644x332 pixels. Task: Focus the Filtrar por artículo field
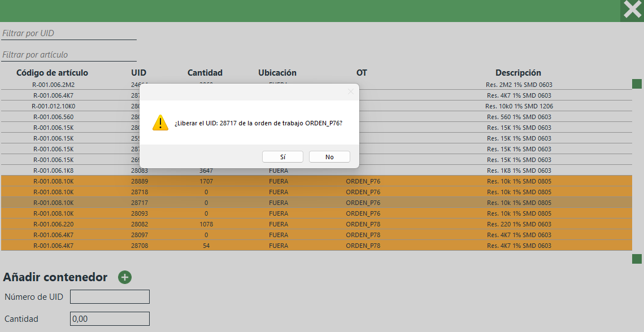click(x=68, y=55)
